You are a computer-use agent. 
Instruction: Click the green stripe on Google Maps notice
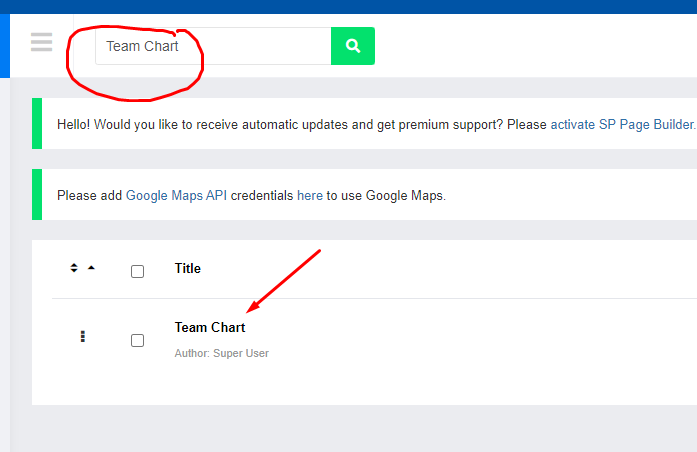(x=37, y=194)
